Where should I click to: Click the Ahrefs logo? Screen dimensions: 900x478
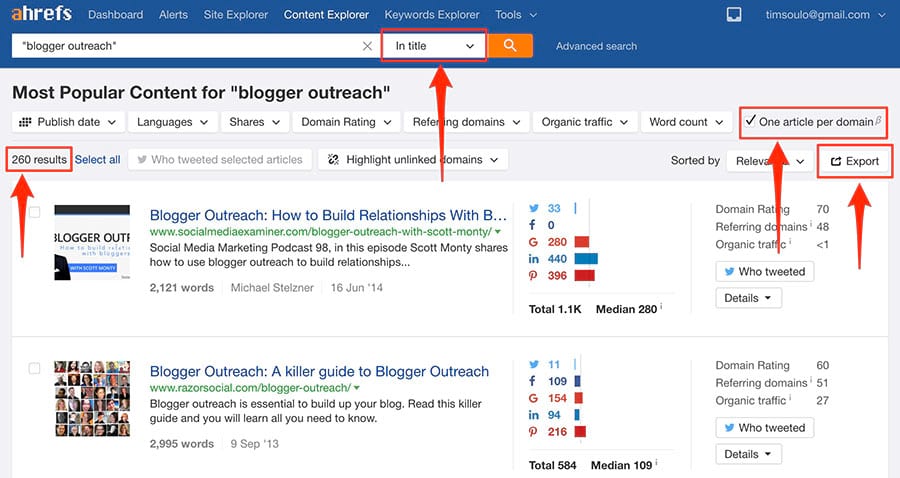point(41,14)
